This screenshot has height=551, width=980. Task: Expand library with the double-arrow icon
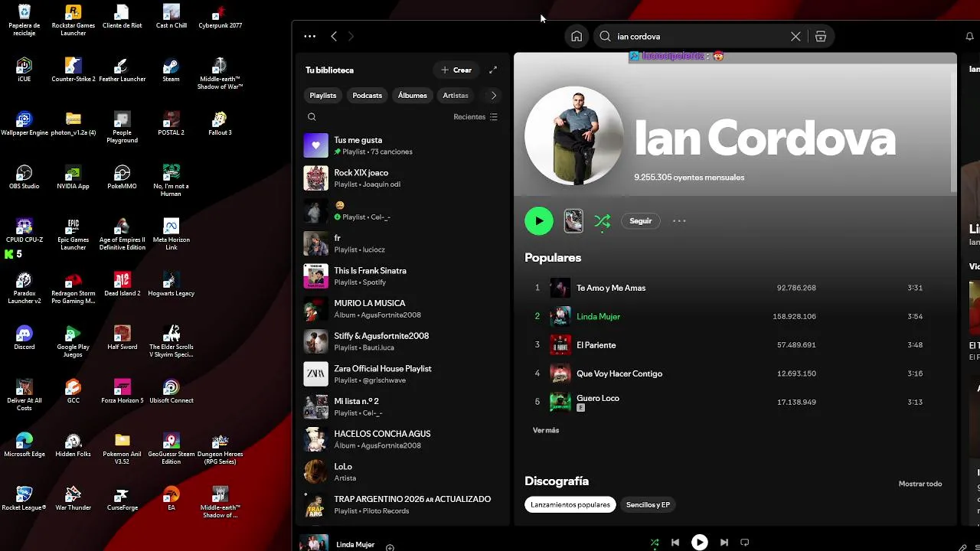coord(493,70)
